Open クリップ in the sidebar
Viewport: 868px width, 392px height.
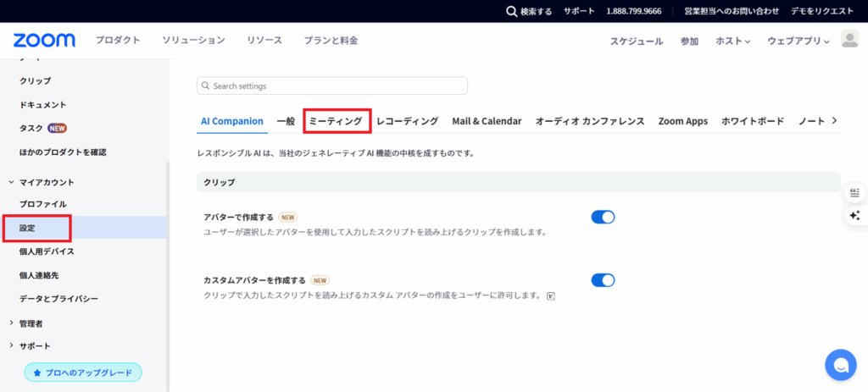(35, 80)
